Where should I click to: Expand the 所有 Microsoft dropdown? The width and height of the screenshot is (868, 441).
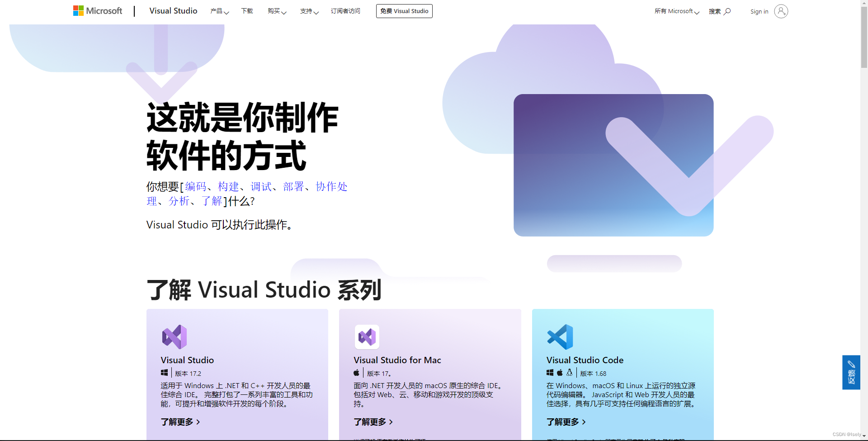[677, 11]
